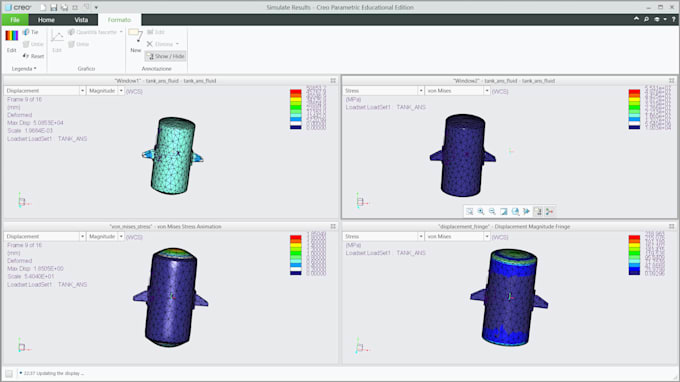Click the Print icon in quick access toolbar
This screenshot has height=382, width=680.
[x=64, y=7]
